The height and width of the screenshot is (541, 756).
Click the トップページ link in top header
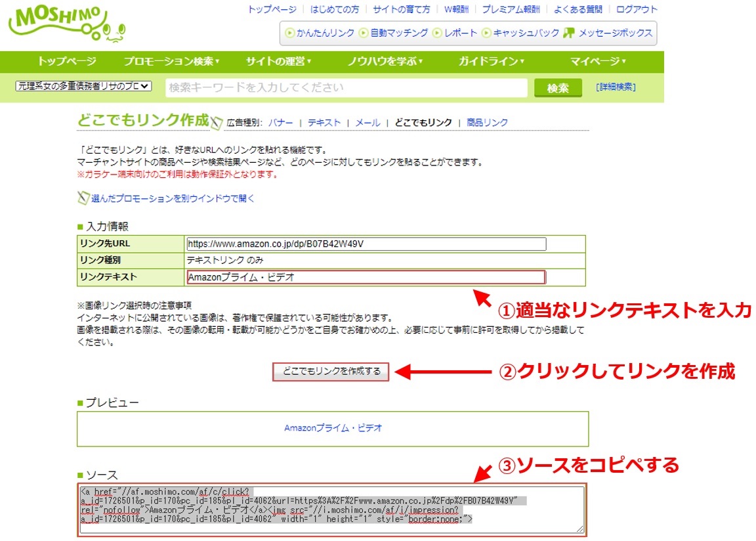pos(272,9)
